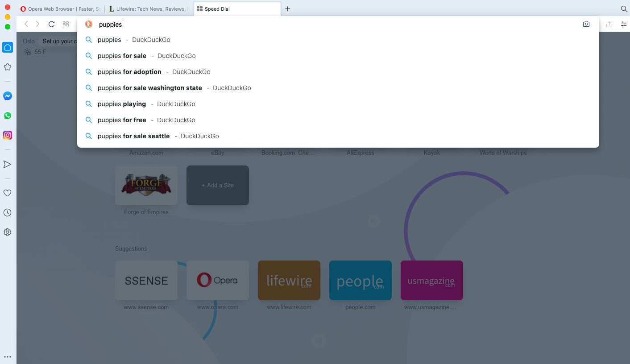This screenshot has width=630, height=364.
Task: Click the Oslo weather location text
Action: coord(29,41)
